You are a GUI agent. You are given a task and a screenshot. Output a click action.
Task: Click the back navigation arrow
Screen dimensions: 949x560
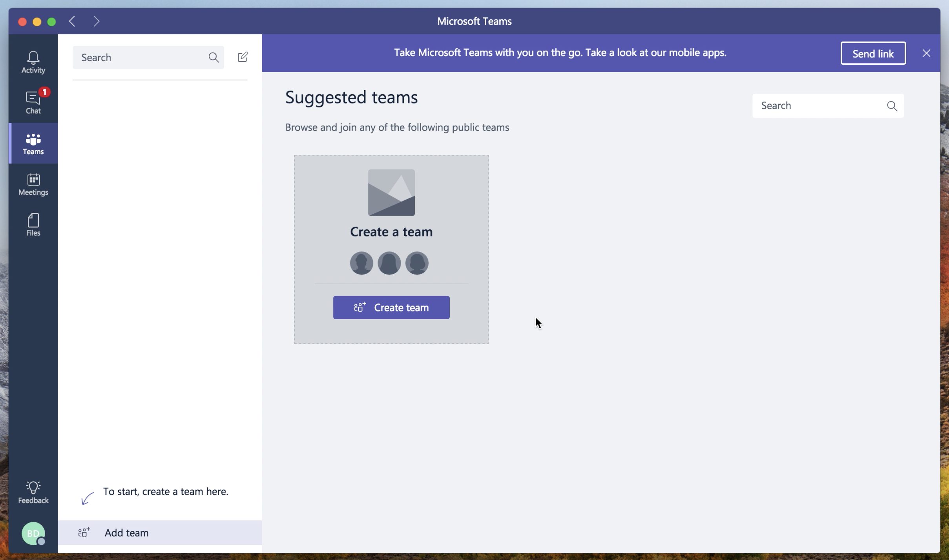click(x=72, y=21)
